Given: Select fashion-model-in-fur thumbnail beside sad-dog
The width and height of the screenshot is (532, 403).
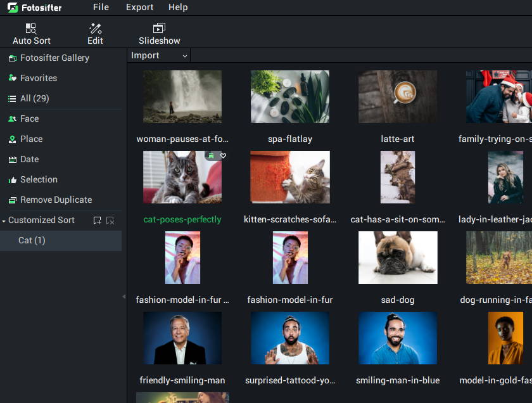Looking at the screenshot, I should (x=291, y=258).
